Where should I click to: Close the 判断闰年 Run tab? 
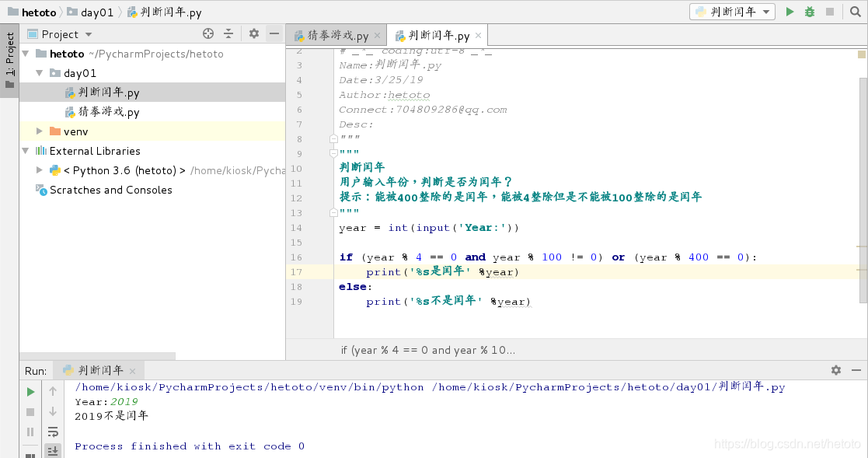(x=132, y=371)
